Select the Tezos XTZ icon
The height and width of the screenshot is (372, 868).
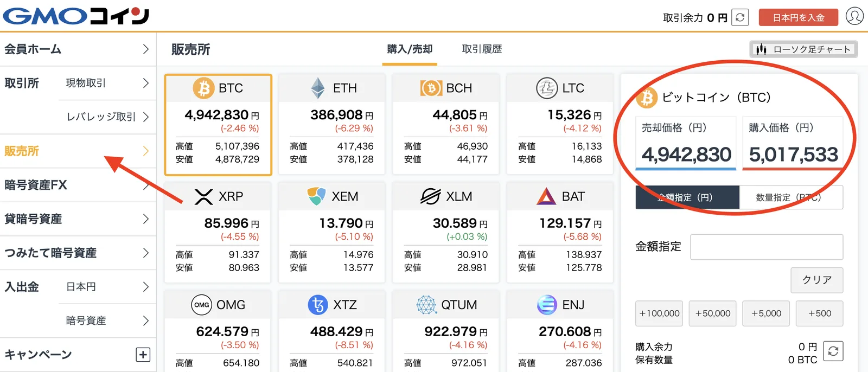[x=318, y=305]
